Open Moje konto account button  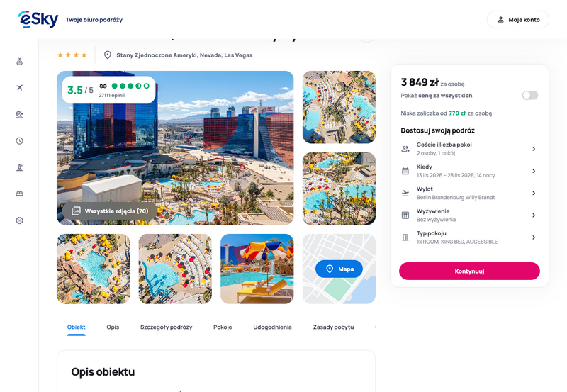click(518, 20)
